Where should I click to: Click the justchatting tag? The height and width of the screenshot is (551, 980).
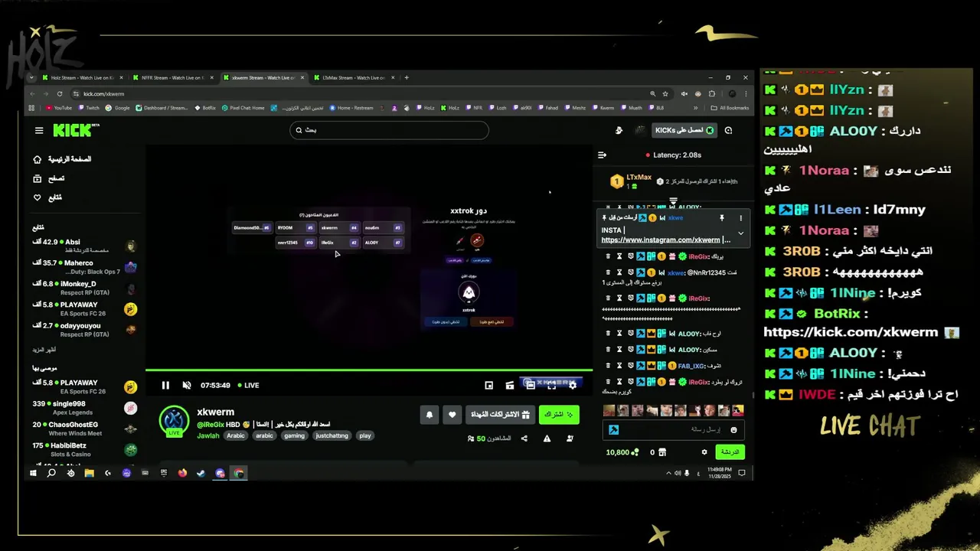pyautogui.click(x=332, y=435)
